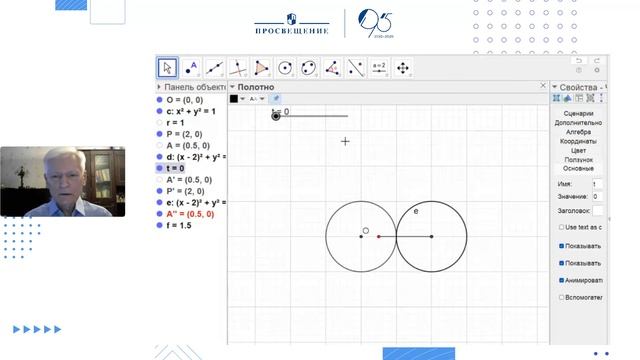The width and height of the screenshot is (640, 360).
Task: Open the Сценарии tab
Action: (x=578, y=113)
